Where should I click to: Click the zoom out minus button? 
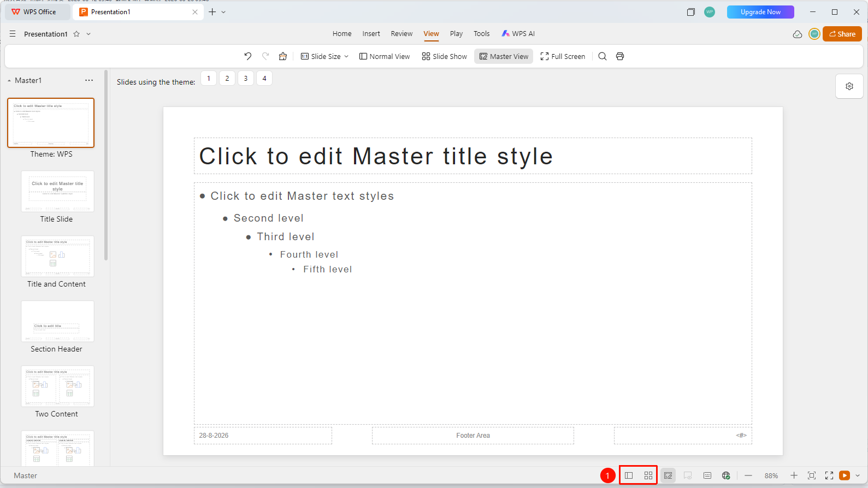pyautogui.click(x=748, y=475)
